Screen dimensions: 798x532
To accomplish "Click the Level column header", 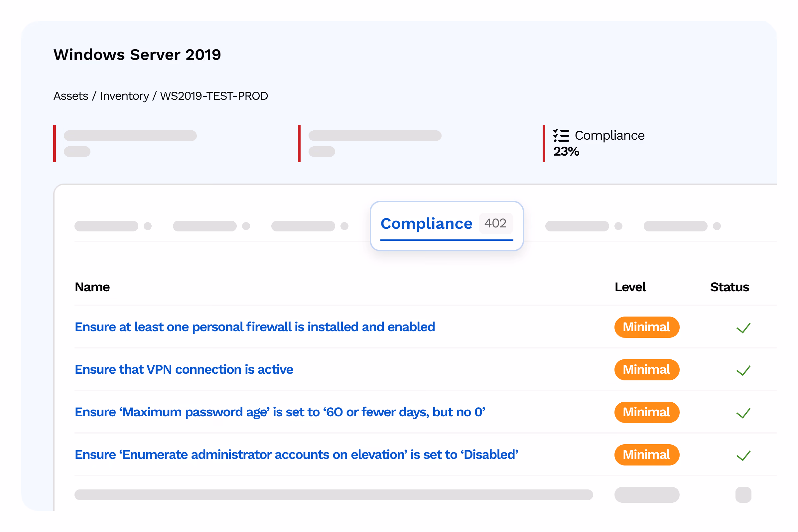I will click(630, 287).
